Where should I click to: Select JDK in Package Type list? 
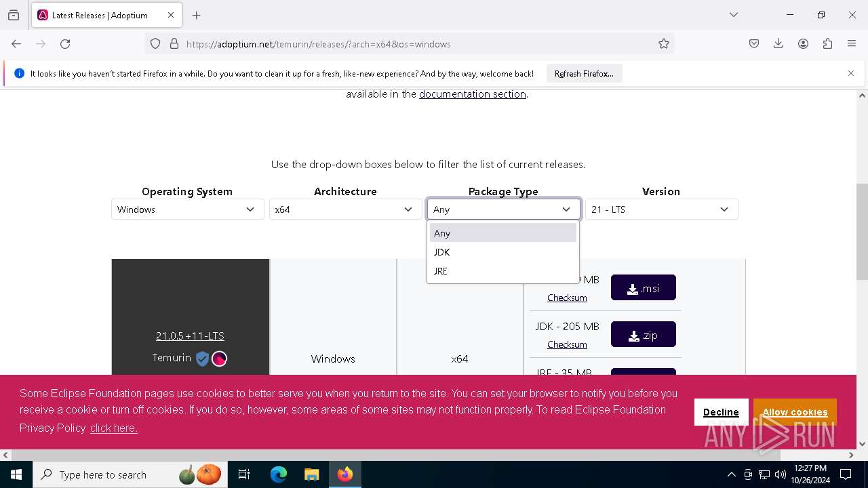pos(502,252)
